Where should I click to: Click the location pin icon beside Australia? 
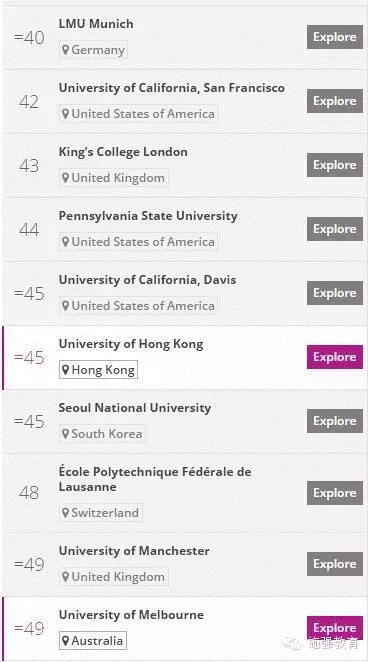[65, 641]
